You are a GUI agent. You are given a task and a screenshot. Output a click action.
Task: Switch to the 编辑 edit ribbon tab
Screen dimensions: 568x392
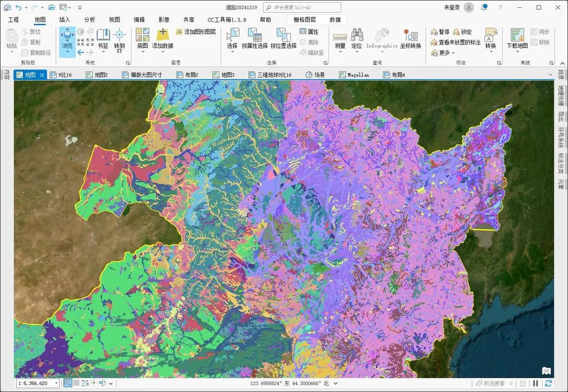click(x=139, y=19)
